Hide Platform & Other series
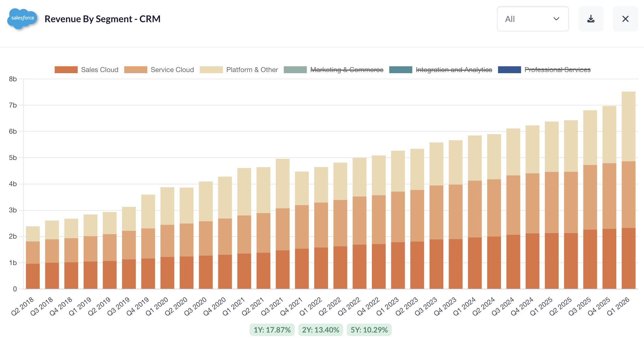Viewport: 644px width, 340px height. tap(252, 70)
